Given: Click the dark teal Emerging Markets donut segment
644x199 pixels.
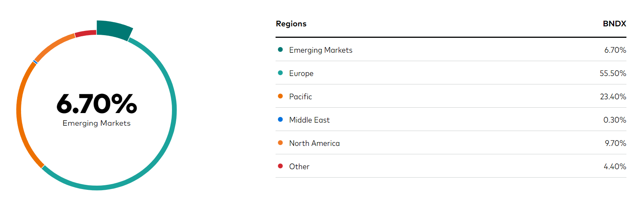Looking at the screenshot, I should coord(114,30).
